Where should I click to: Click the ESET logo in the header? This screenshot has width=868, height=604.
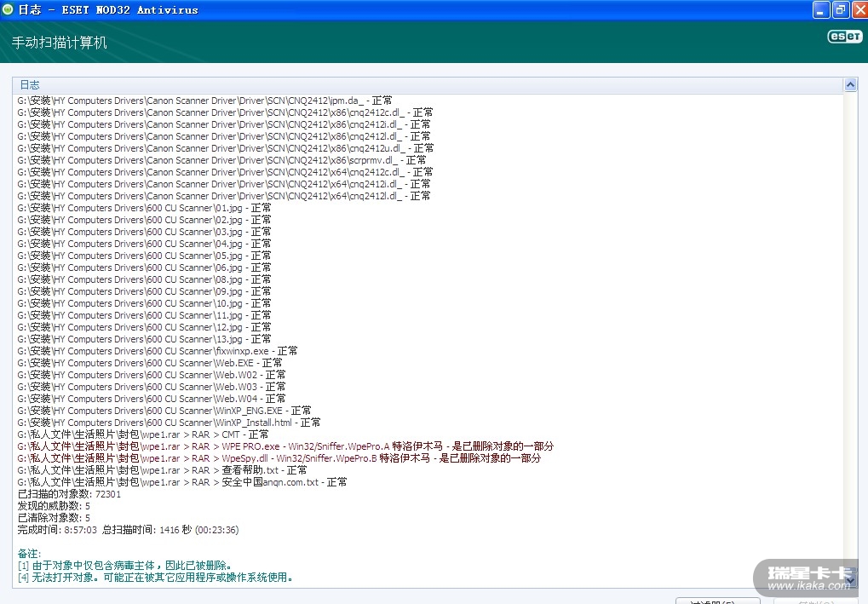(845, 37)
